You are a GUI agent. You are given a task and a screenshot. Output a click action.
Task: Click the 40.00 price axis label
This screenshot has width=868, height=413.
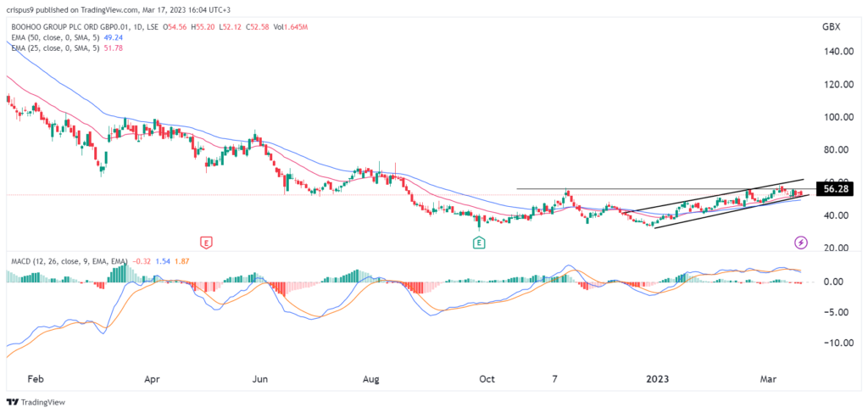[x=836, y=215]
